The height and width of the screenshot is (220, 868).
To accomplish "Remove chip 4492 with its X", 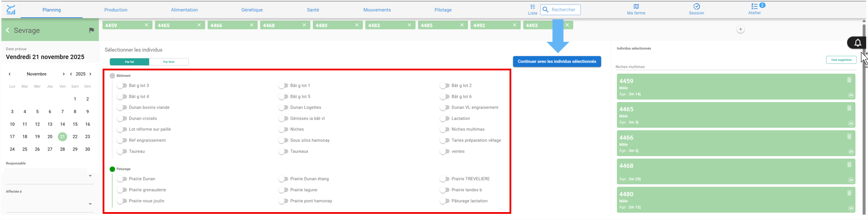I will click(514, 25).
